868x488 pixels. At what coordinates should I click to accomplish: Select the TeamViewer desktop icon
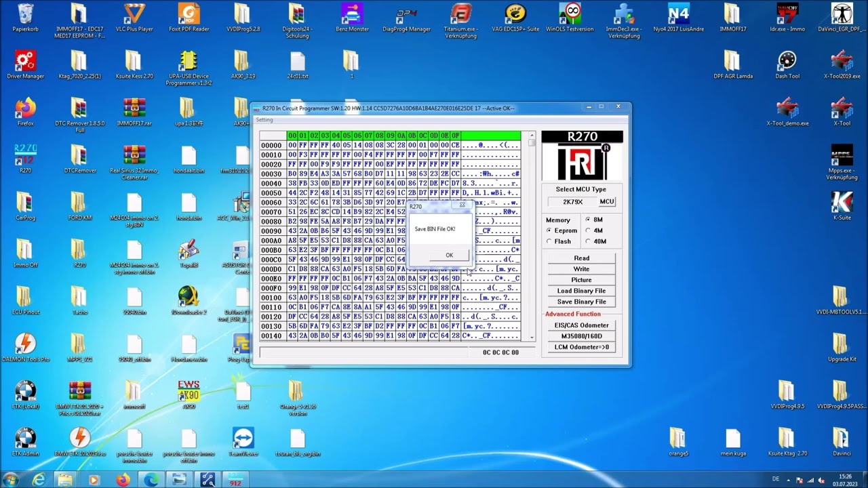[x=243, y=441]
